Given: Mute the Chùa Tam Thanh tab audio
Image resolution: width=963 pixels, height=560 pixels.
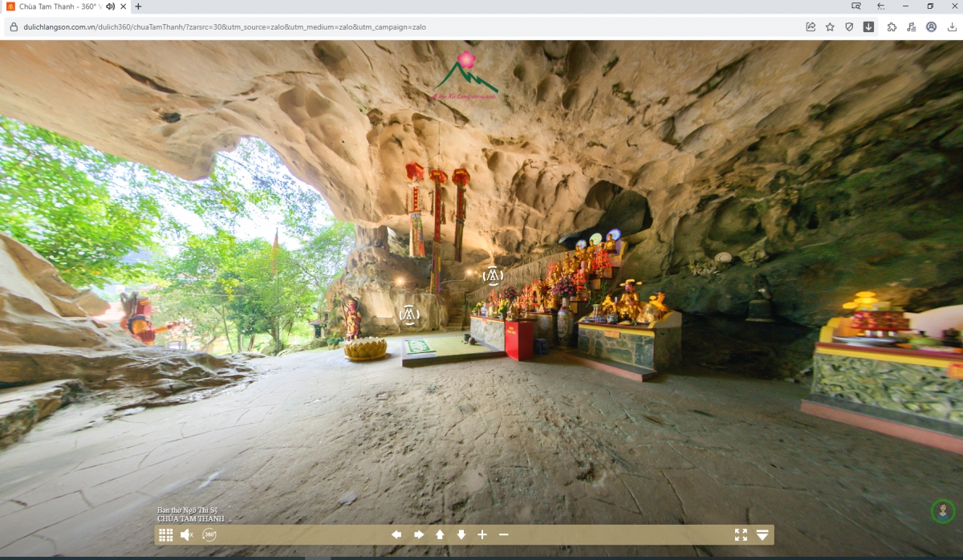Looking at the screenshot, I should coord(111,6).
